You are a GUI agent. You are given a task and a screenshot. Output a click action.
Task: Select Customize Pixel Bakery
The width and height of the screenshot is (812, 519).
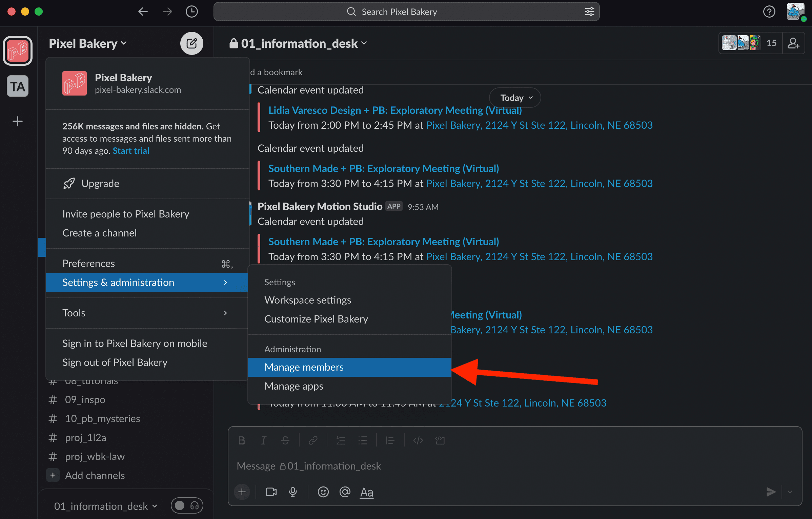[x=350, y=319]
